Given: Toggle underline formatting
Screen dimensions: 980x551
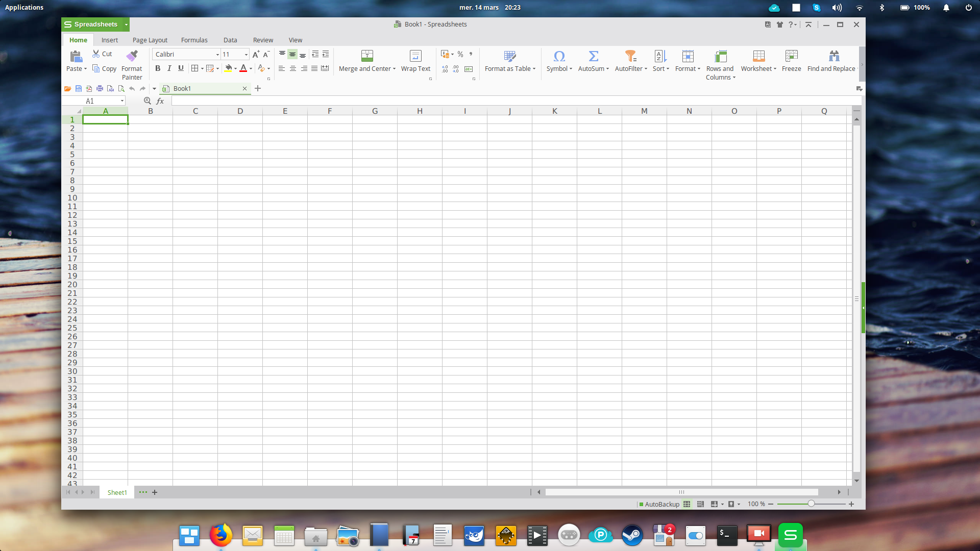Looking at the screenshot, I should [x=181, y=68].
